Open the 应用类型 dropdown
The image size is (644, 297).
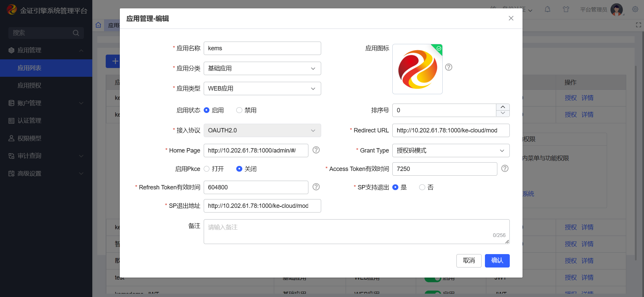pyautogui.click(x=262, y=88)
